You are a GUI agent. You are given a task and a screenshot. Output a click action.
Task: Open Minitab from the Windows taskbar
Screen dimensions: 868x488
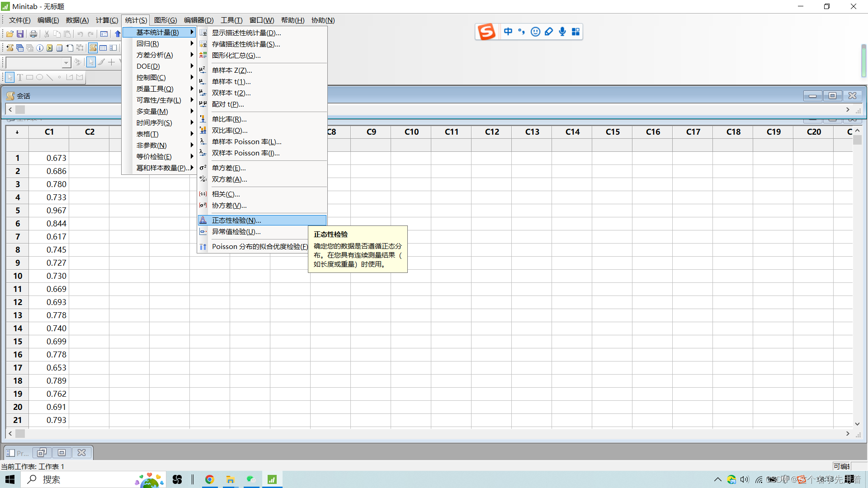(x=272, y=479)
